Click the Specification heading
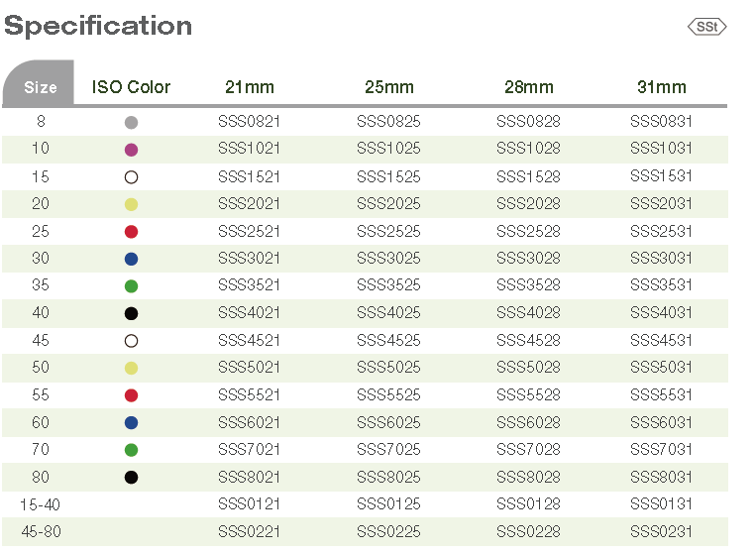This screenshot has width=756, height=553. coord(98,26)
